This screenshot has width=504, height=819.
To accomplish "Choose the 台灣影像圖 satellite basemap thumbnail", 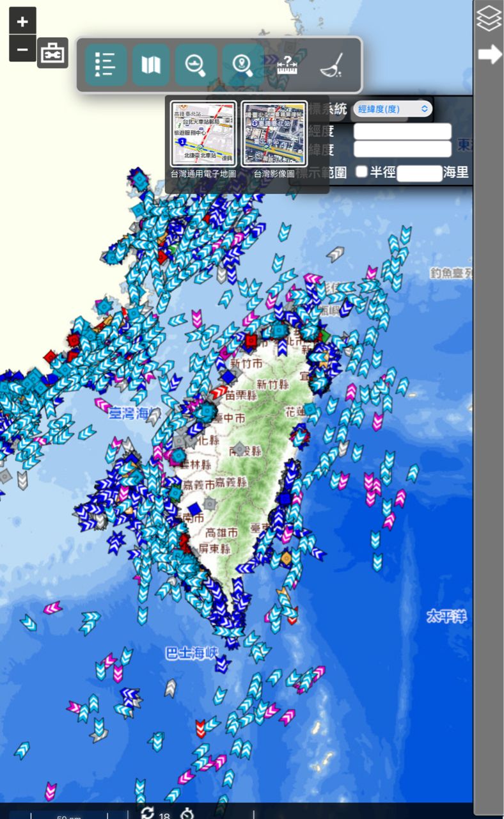I will [274, 134].
